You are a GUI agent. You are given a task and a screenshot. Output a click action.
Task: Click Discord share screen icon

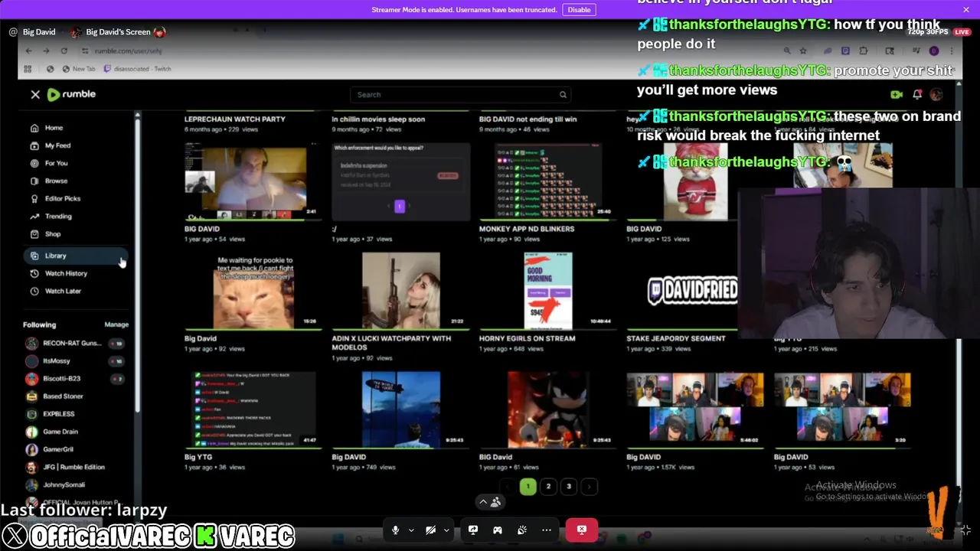(x=473, y=530)
